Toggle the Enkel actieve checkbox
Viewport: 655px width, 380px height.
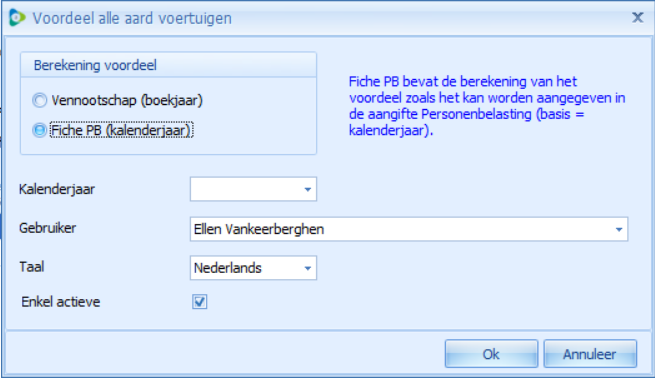(200, 301)
